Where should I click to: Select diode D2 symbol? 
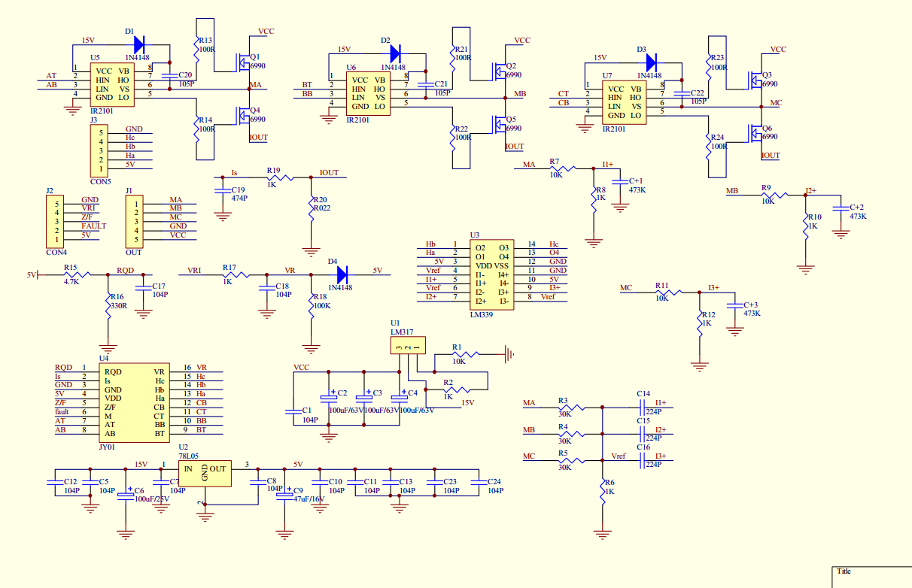(394, 53)
